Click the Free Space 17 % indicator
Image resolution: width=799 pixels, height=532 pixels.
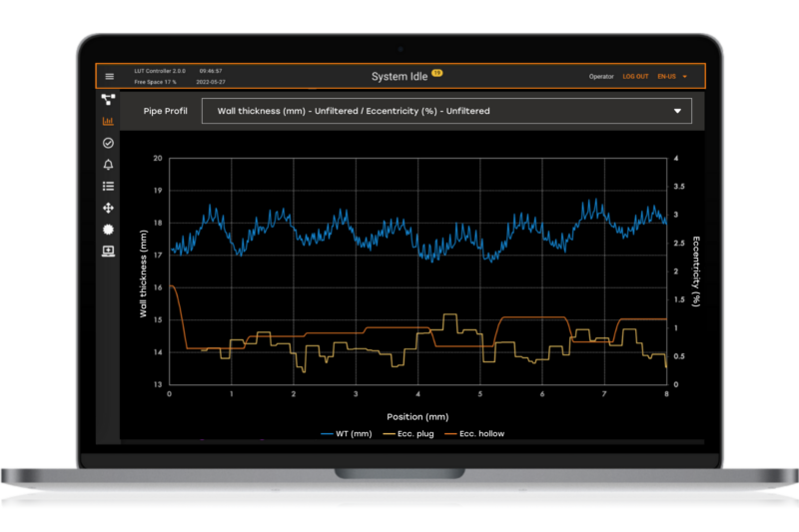(155, 82)
